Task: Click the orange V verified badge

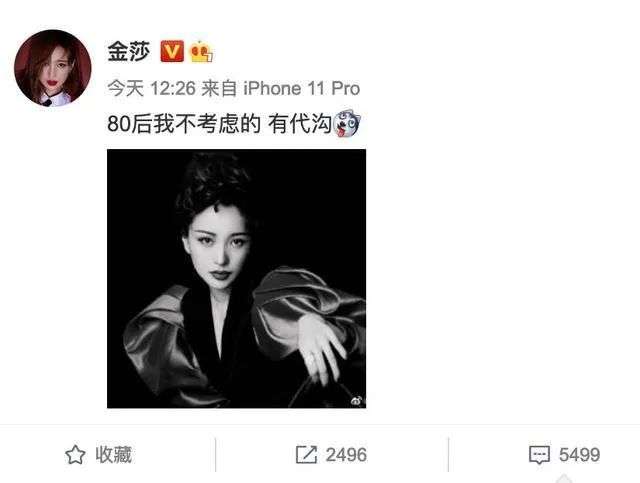Action: [172, 51]
